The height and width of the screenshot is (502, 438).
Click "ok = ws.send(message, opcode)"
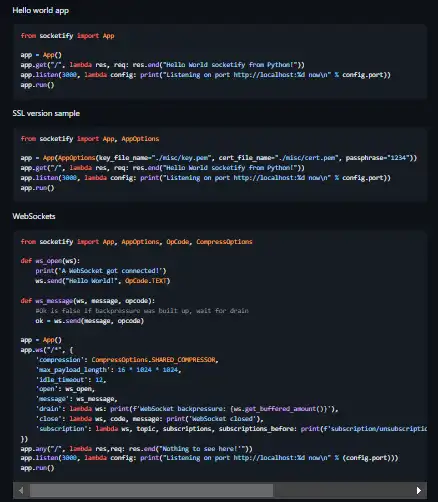tap(90, 321)
